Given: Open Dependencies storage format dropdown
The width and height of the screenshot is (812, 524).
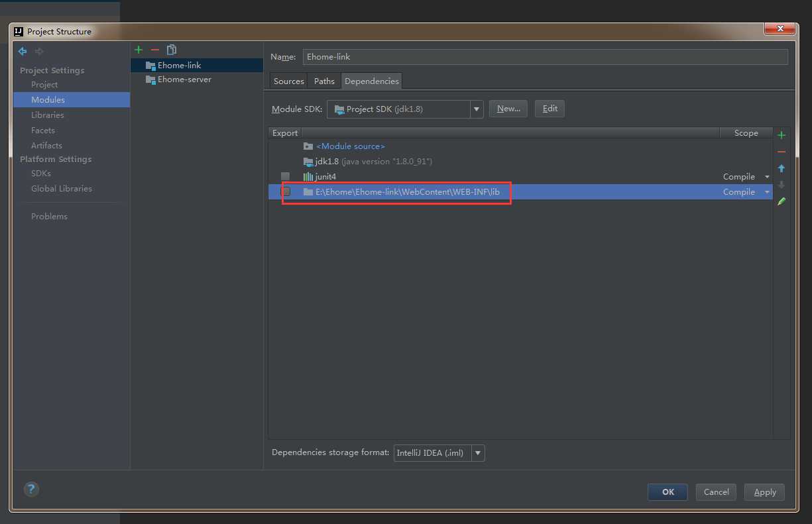Looking at the screenshot, I should click(478, 453).
